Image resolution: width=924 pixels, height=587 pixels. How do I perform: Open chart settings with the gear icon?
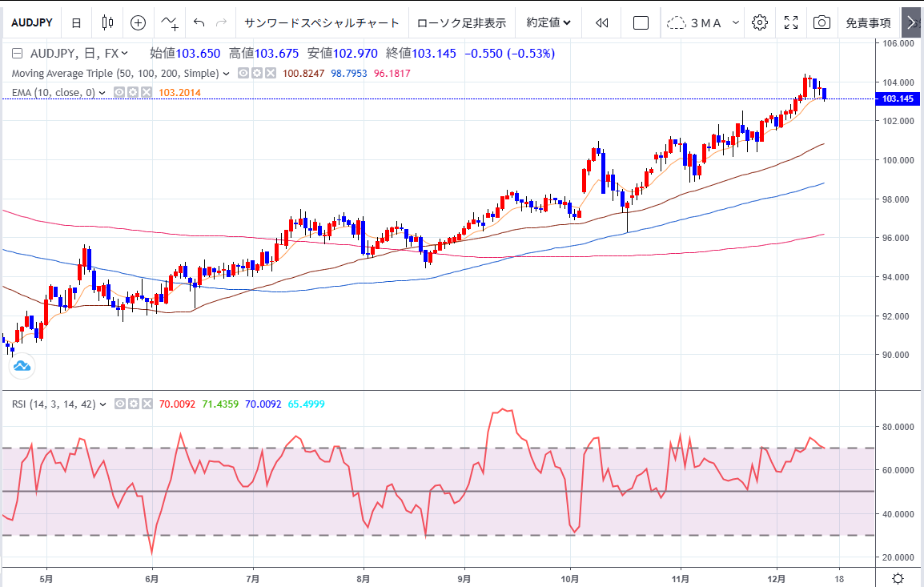click(759, 22)
